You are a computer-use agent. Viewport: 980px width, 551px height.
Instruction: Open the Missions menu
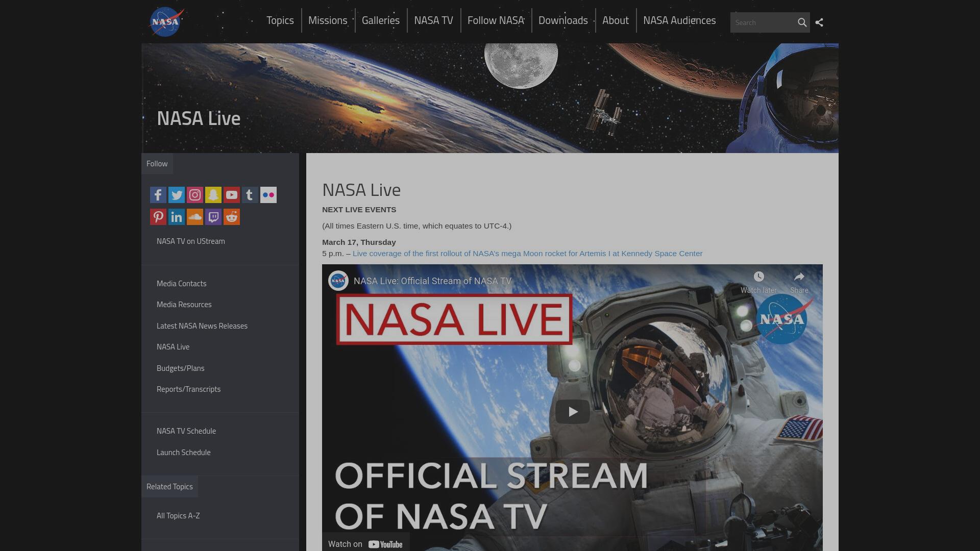(x=328, y=20)
